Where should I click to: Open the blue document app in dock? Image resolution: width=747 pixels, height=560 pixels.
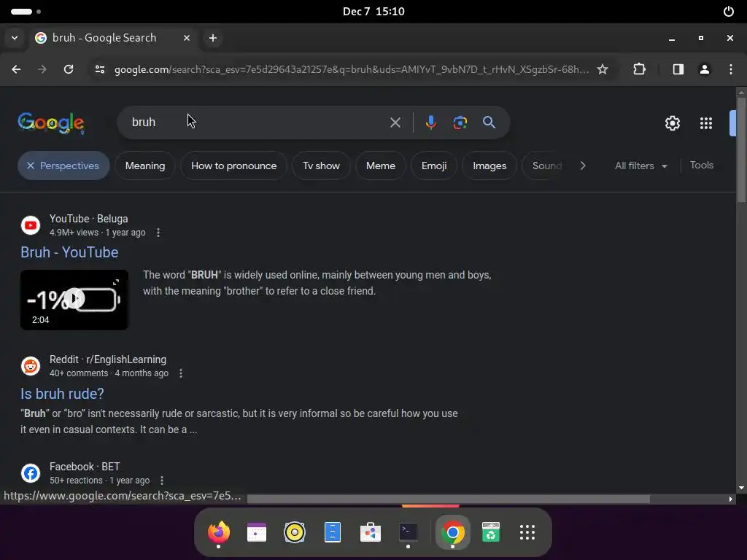333,532
